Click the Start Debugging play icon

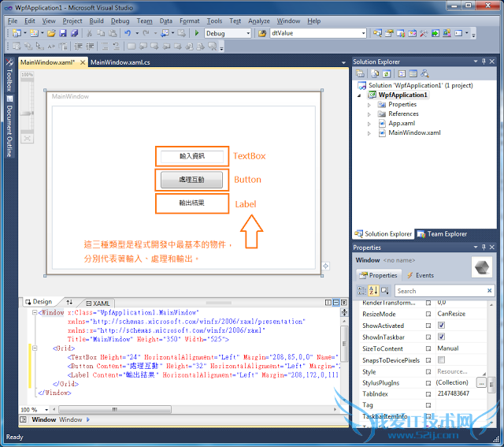pyautogui.click(x=196, y=34)
